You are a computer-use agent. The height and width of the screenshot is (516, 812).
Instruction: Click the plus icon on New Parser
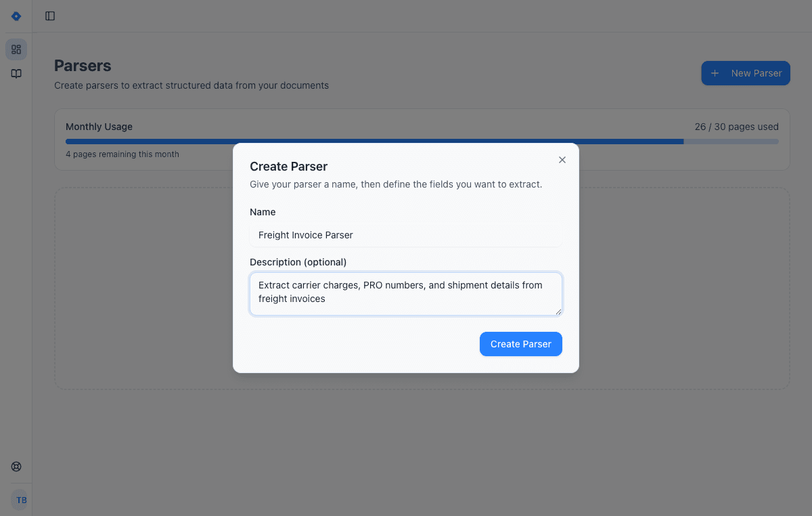pos(716,72)
